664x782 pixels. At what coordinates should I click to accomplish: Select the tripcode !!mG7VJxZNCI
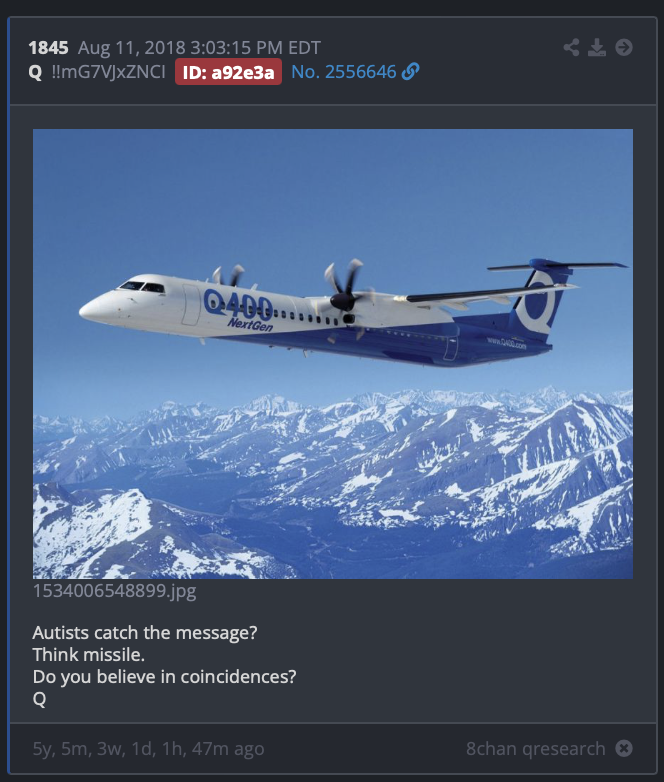coord(108,72)
